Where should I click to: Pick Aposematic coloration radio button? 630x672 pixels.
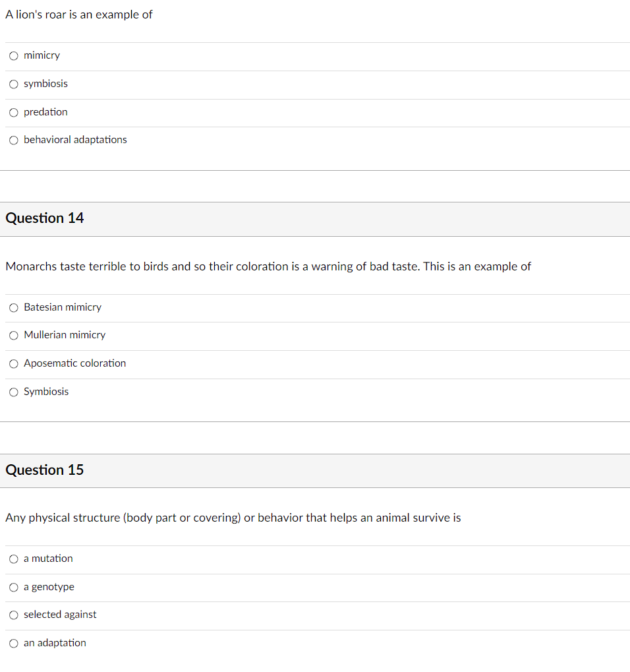coord(14,364)
